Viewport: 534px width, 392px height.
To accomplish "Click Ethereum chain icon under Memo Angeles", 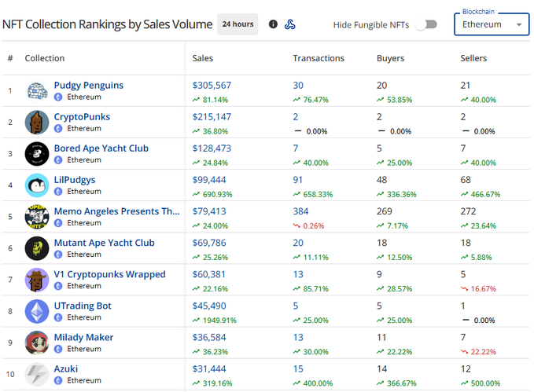I will [x=58, y=223].
